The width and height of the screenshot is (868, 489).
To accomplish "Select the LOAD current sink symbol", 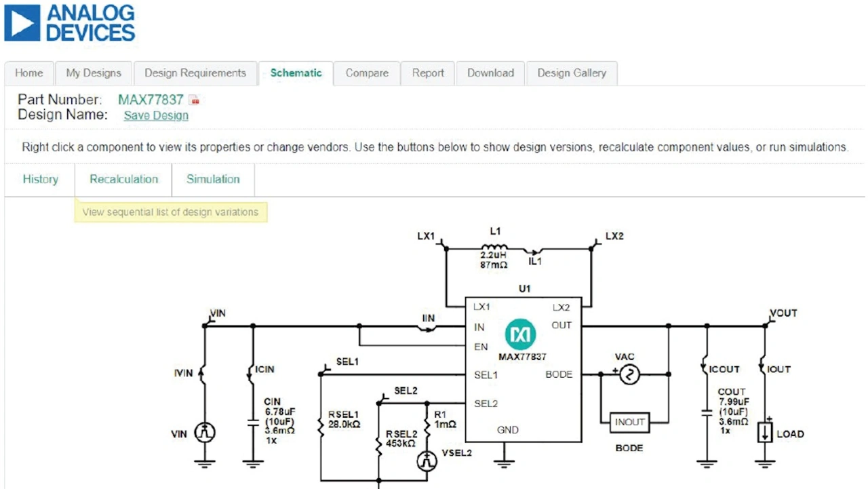I will point(765,433).
